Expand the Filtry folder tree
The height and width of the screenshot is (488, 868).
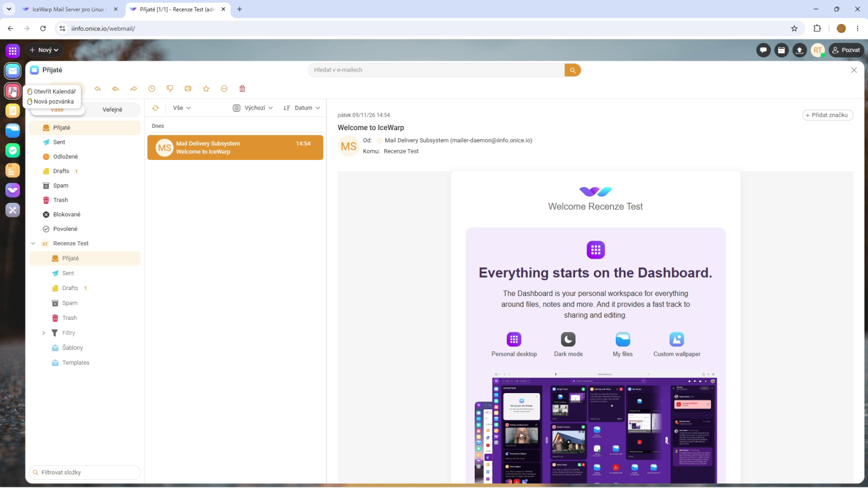tap(44, 333)
